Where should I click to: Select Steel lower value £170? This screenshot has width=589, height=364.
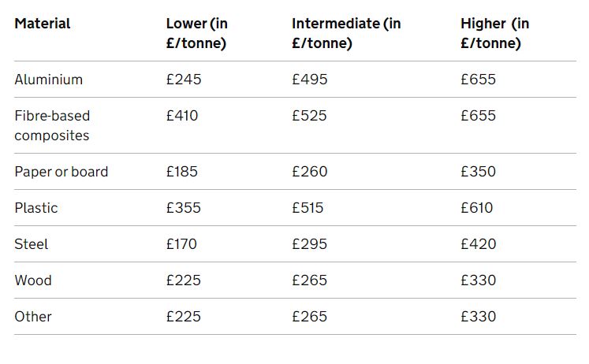[x=181, y=244]
